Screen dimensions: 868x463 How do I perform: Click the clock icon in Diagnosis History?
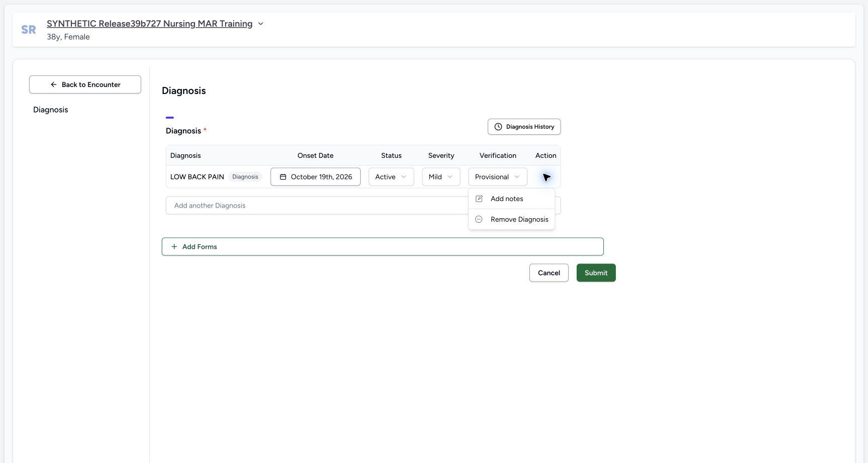[498, 127]
